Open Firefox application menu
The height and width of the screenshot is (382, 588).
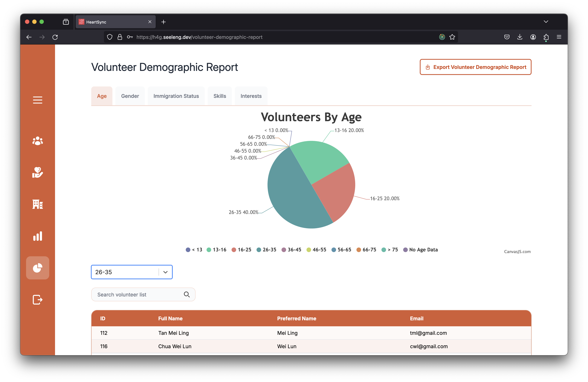click(559, 37)
